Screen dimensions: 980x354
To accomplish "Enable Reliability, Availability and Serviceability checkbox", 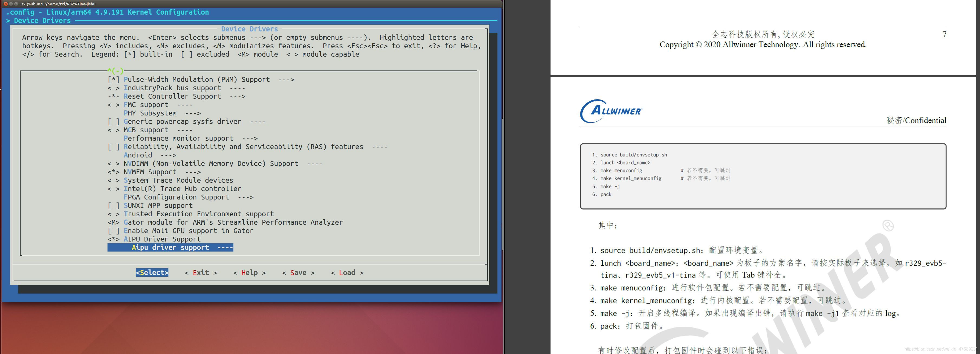I will pyautogui.click(x=113, y=147).
